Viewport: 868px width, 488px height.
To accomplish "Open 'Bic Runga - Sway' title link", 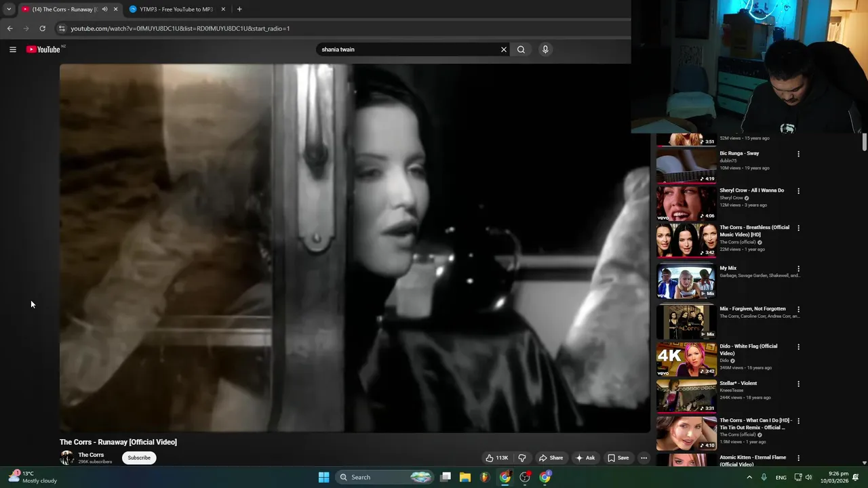I will pyautogui.click(x=739, y=153).
